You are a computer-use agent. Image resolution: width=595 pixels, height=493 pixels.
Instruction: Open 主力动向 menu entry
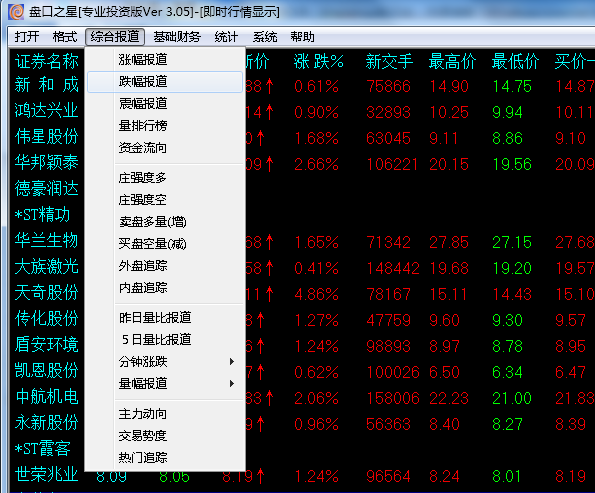coord(165,414)
